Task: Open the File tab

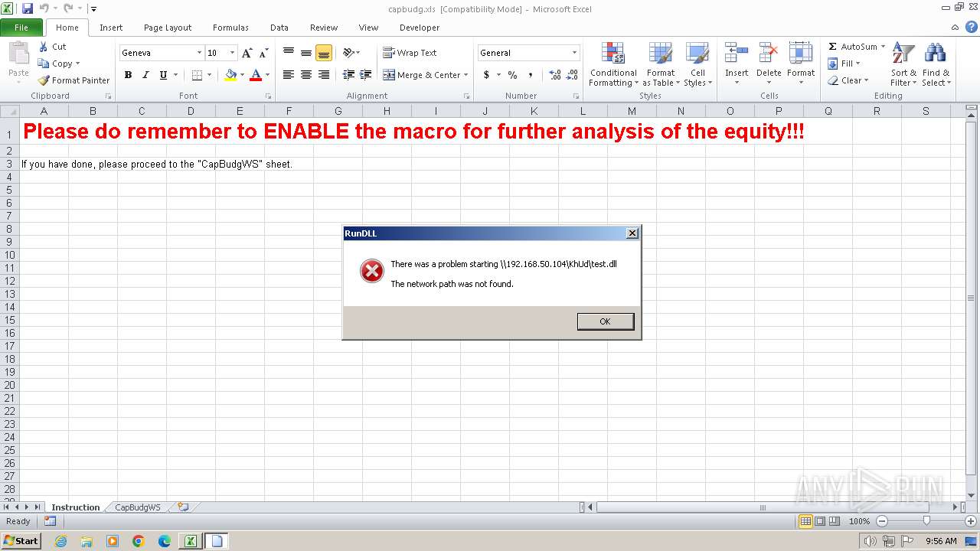Action: (x=21, y=28)
